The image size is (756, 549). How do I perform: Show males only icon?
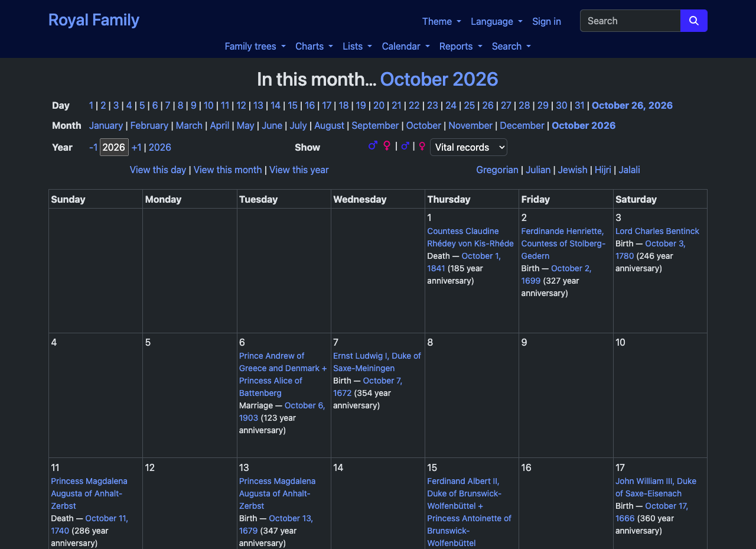pyautogui.click(x=405, y=146)
